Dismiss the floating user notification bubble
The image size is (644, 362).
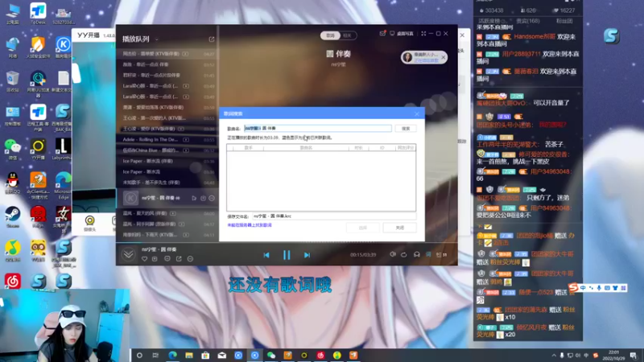click(444, 57)
